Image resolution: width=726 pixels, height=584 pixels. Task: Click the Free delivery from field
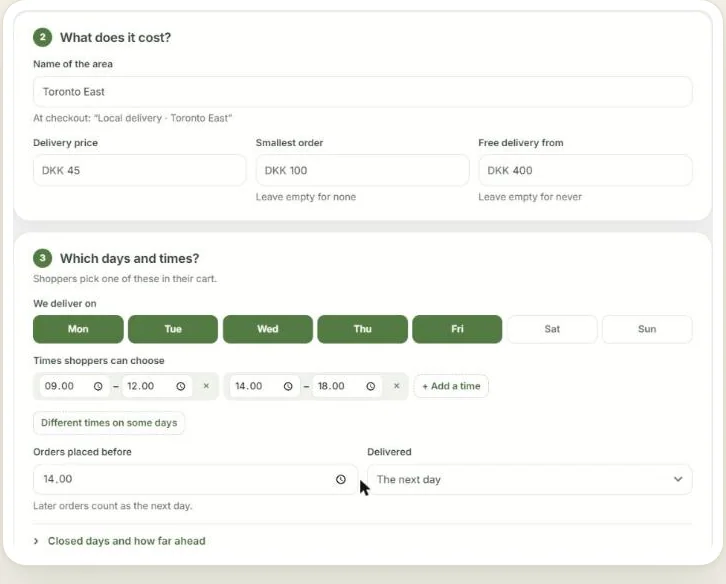click(585, 170)
